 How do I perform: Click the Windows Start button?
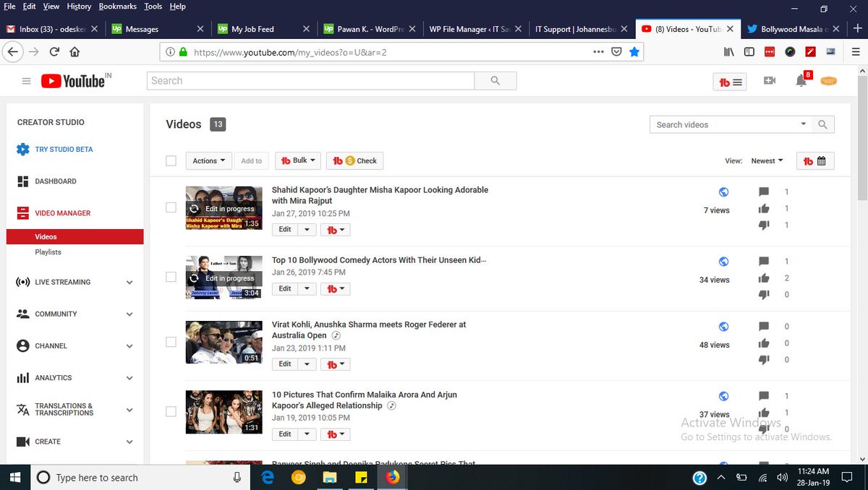point(14,477)
